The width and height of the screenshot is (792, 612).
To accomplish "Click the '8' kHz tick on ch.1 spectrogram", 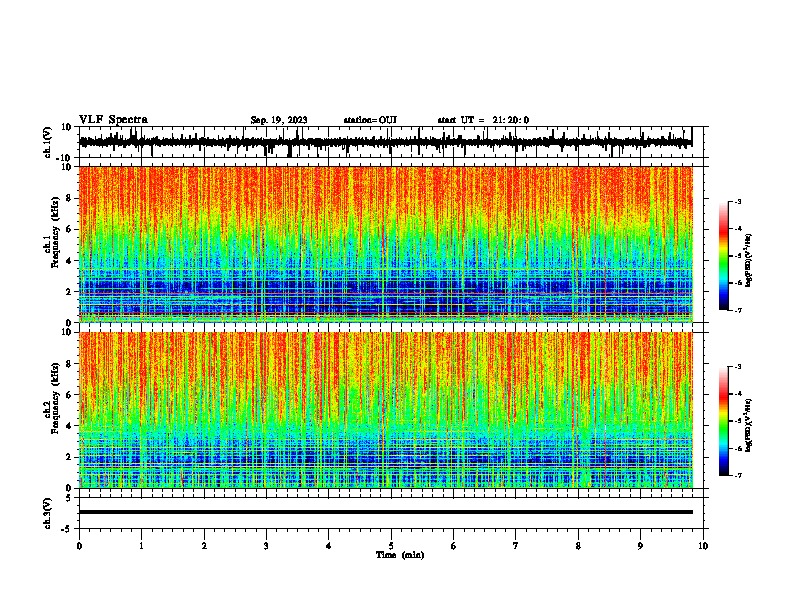I will 70,198.
